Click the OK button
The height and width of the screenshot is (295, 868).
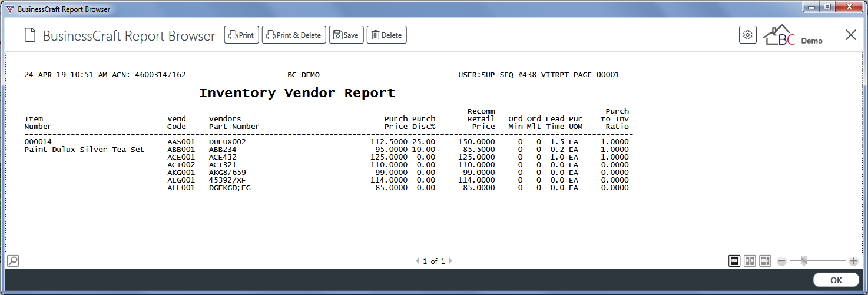[836, 280]
